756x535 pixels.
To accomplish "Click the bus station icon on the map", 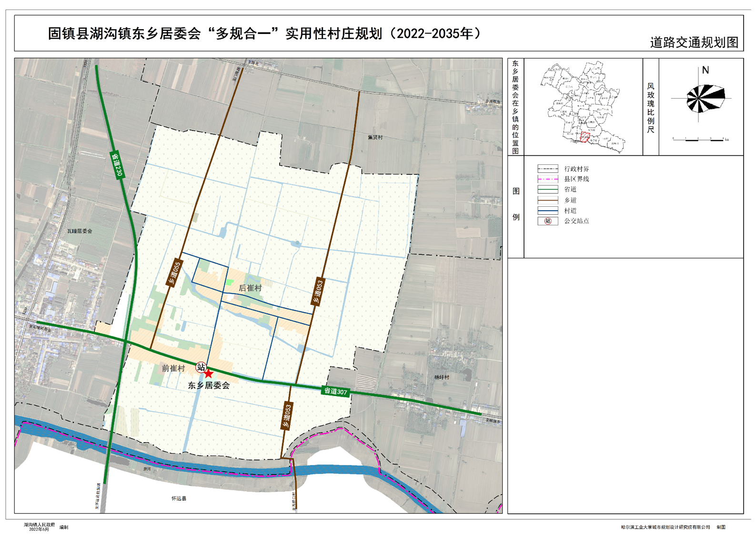I will click(x=201, y=367).
